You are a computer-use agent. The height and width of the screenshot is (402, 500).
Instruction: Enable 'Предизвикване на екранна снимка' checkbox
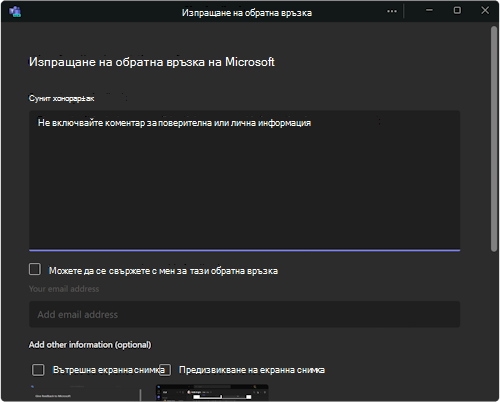(165, 370)
